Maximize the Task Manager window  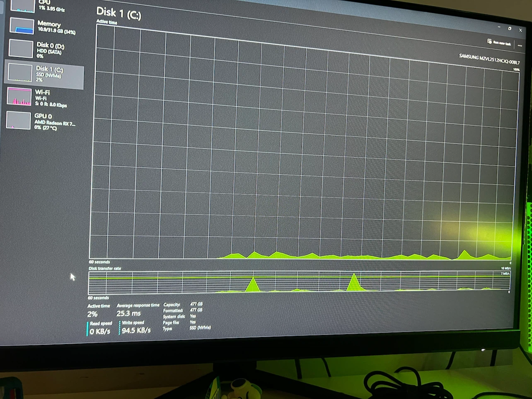point(510,29)
